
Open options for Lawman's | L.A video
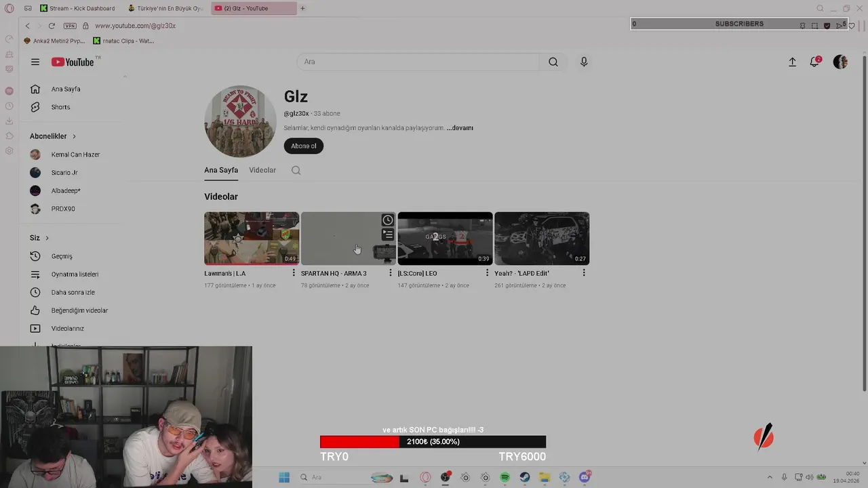(294, 273)
